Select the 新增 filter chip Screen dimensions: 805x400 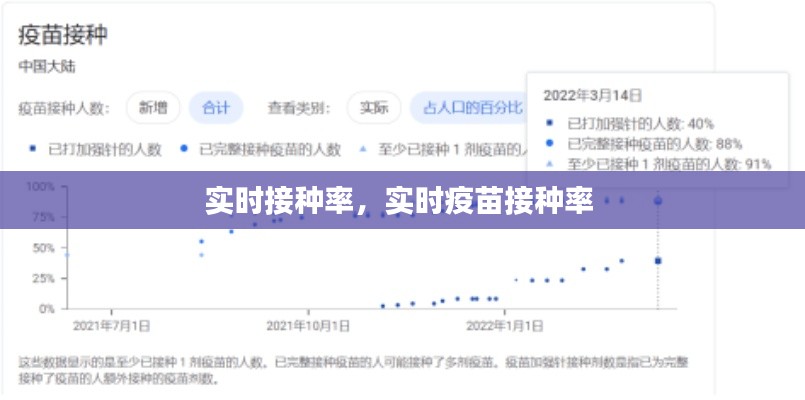click(x=153, y=107)
